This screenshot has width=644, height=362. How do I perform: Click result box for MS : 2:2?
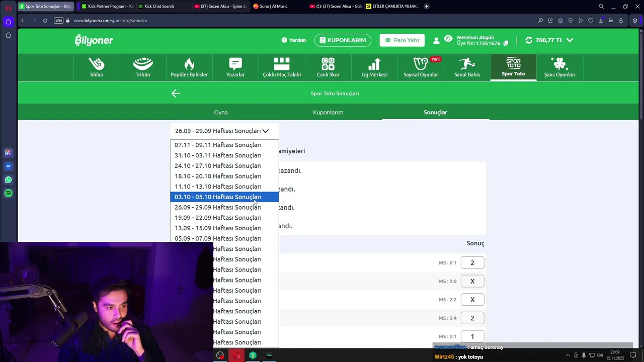point(472,300)
